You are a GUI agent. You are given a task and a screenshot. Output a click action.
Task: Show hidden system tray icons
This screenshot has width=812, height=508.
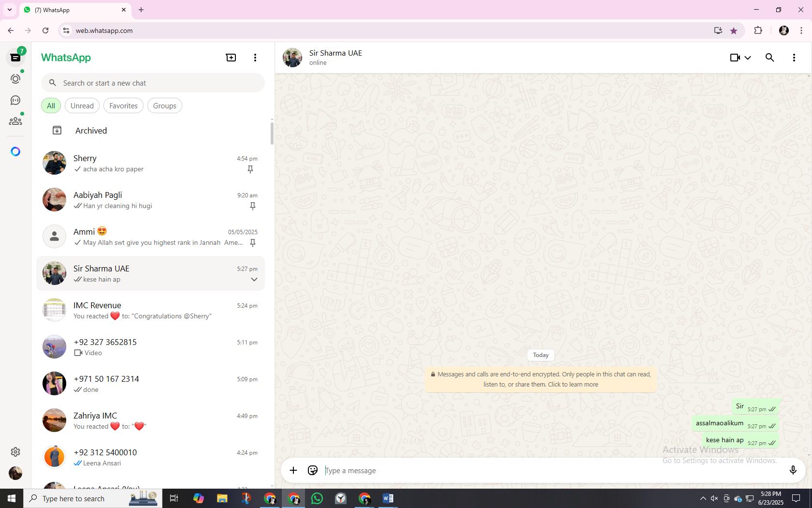(x=703, y=498)
